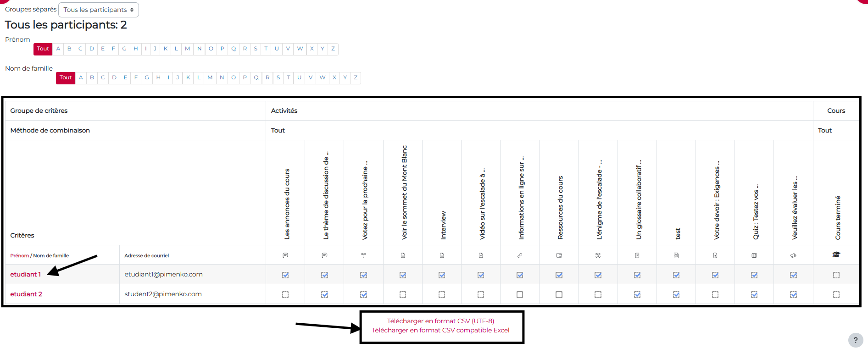Click the glossary icon under Un glossaire collaboratif
868x348 pixels.
(x=637, y=255)
